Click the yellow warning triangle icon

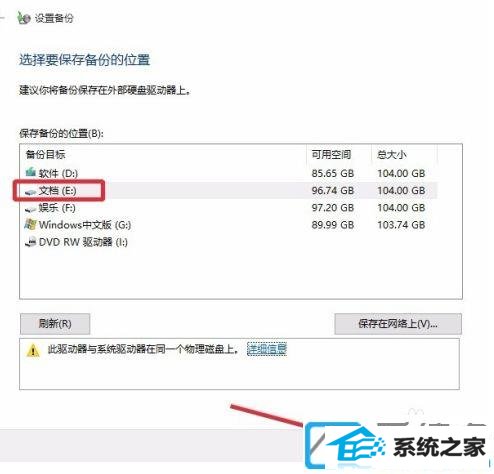click(x=33, y=350)
